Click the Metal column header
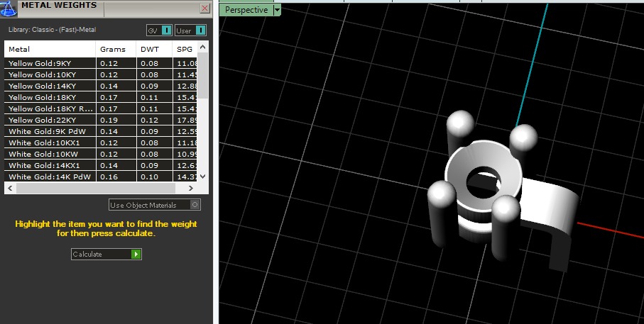The width and height of the screenshot is (644, 324). 50,49
